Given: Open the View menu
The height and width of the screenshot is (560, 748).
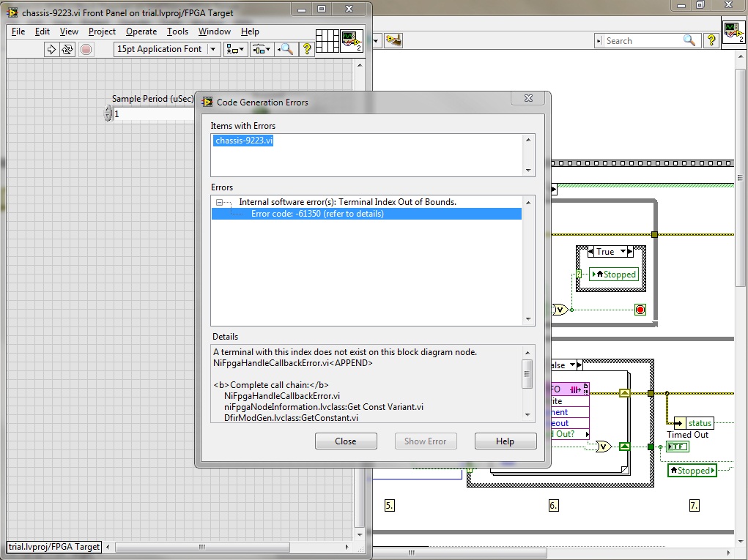Looking at the screenshot, I should tap(69, 31).
